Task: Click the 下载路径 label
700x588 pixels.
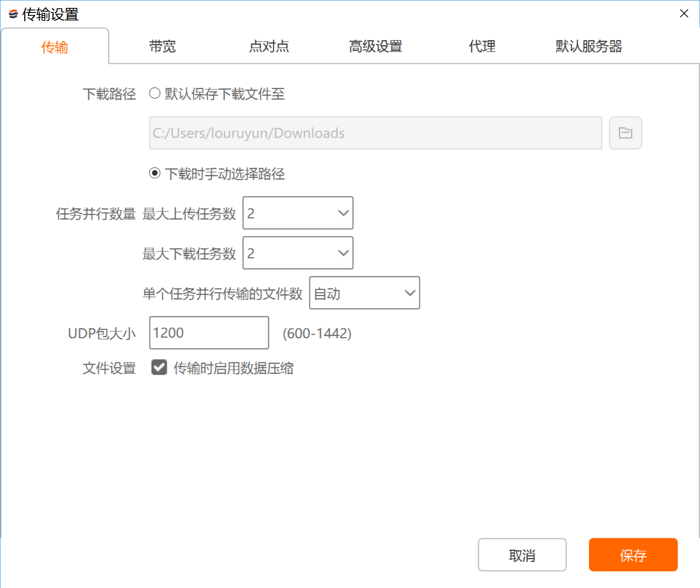Action: [109, 94]
